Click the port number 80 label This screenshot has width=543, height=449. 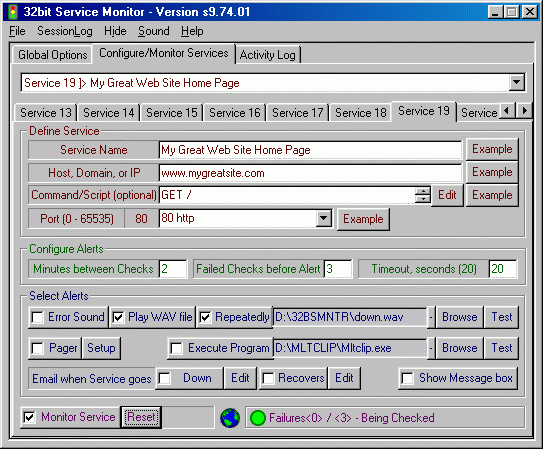(141, 219)
